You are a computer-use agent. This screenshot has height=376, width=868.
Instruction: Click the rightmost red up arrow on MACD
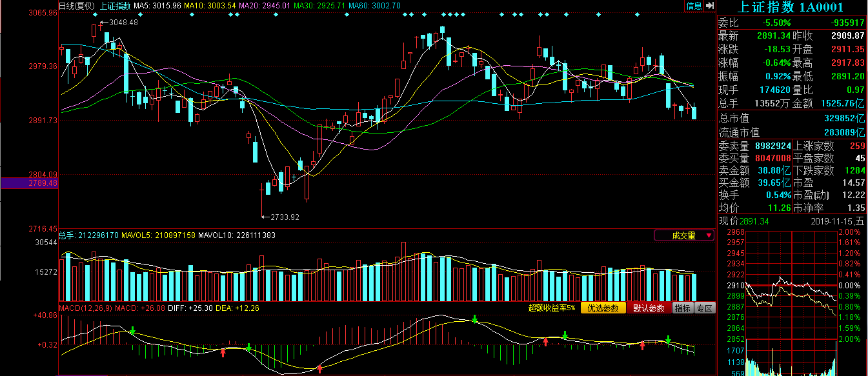pos(642,346)
